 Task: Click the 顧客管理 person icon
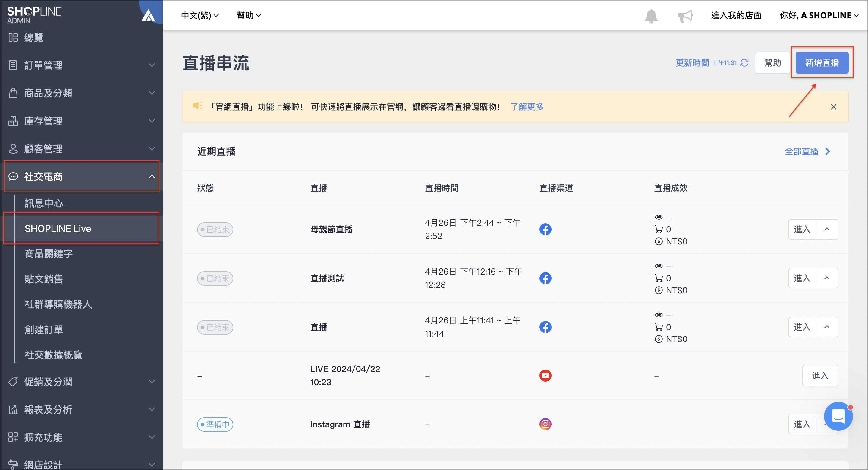[x=13, y=149]
